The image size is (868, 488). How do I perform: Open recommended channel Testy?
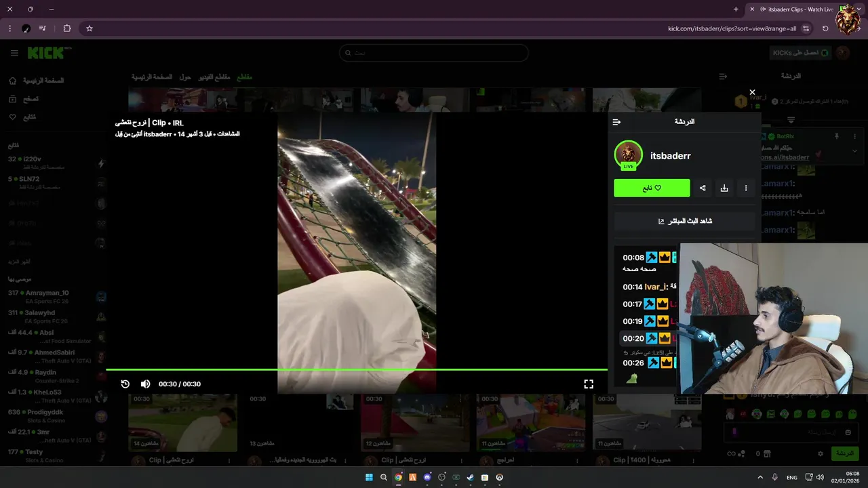[x=57, y=455]
